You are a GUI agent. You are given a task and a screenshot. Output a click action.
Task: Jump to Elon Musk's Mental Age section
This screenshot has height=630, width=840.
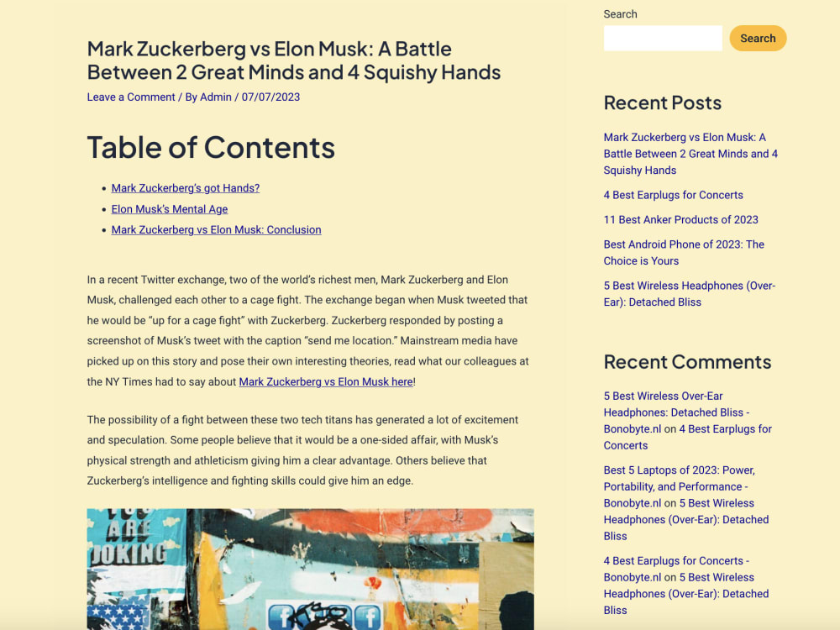(x=170, y=209)
